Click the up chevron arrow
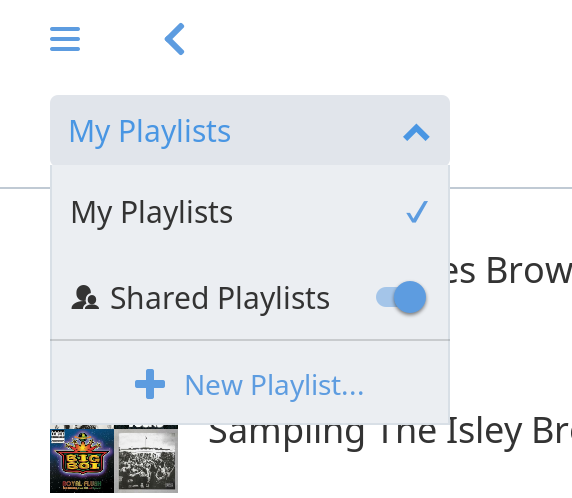Viewport: 572px width, 498px height. coord(416,132)
